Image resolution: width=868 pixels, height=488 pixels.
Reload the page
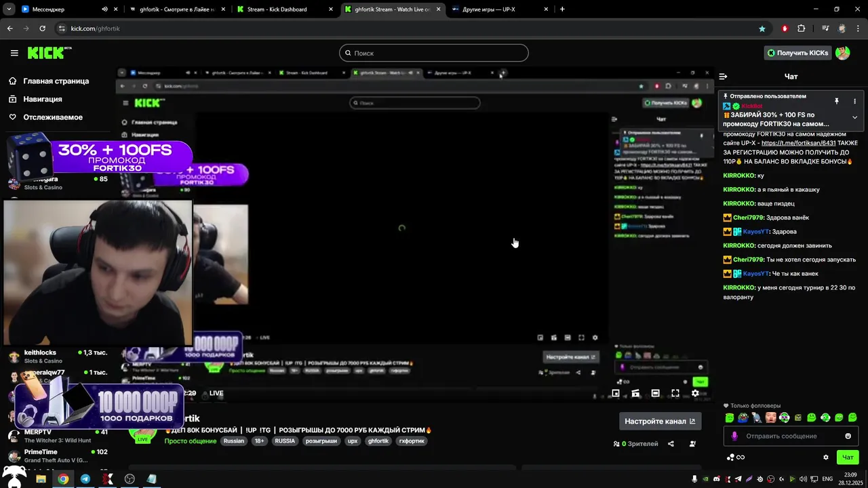pyautogui.click(x=43, y=28)
